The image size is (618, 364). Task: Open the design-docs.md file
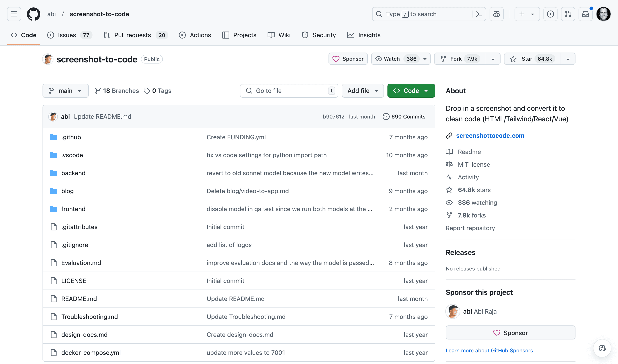[84, 335]
